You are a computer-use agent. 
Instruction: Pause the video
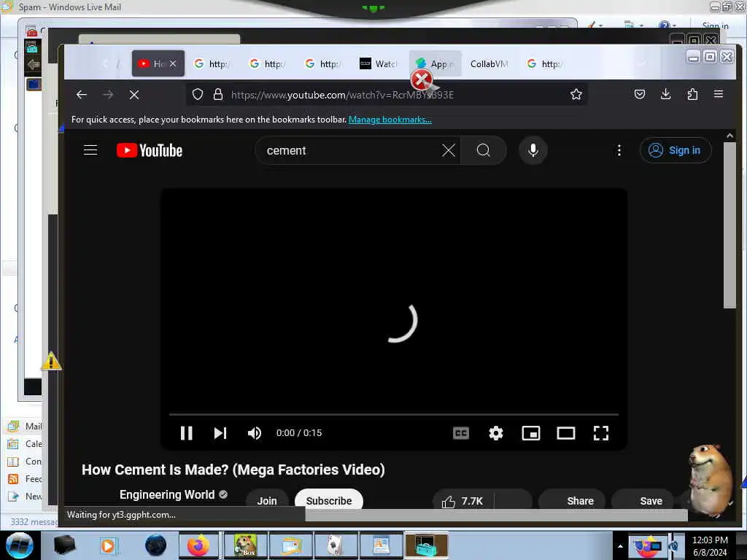pyautogui.click(x=186, y=433)
